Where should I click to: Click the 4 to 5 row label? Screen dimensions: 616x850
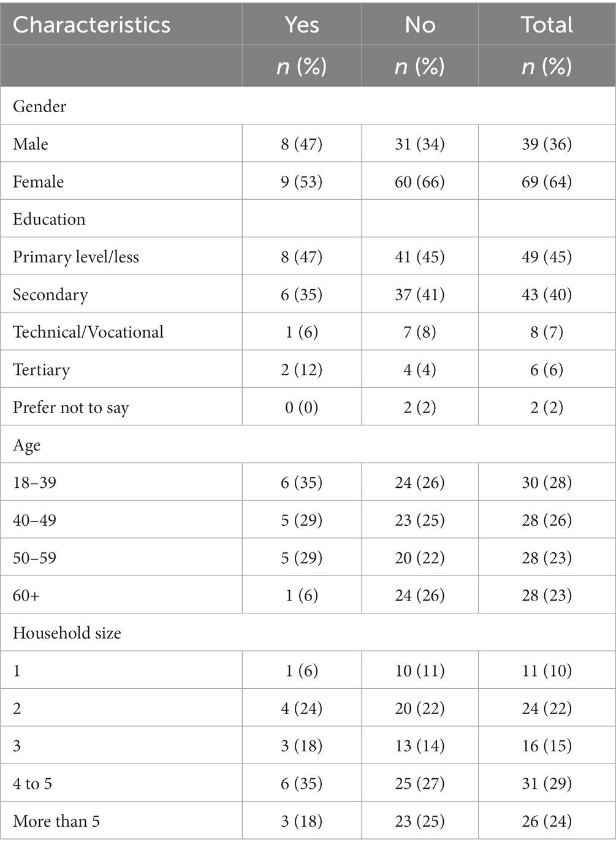tap(32, 783)
